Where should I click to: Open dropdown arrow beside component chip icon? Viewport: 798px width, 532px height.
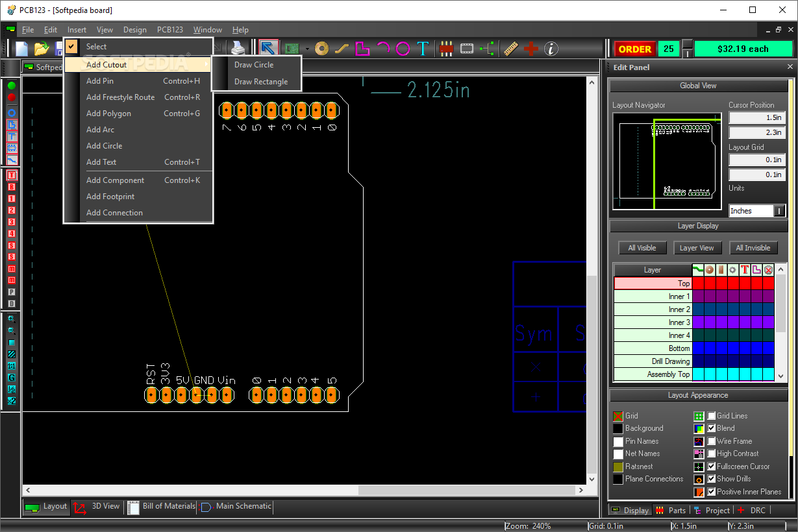coord(307,49)
